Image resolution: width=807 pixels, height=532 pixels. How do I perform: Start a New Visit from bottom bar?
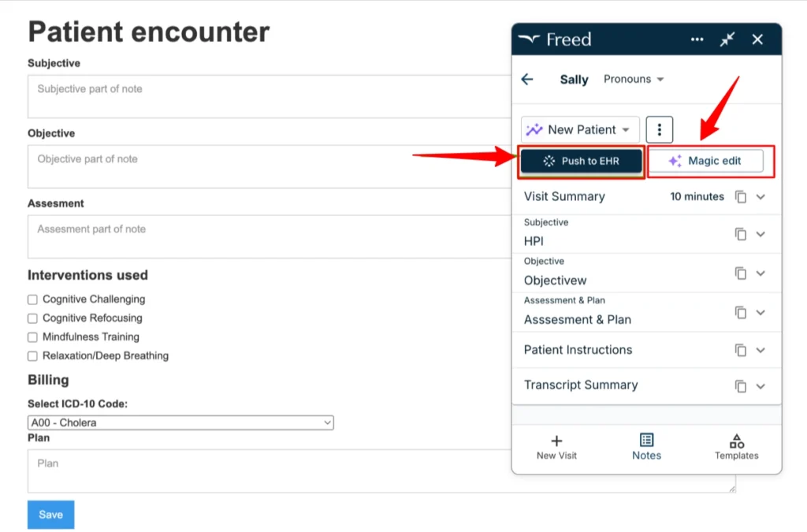(x=556, y=447)
